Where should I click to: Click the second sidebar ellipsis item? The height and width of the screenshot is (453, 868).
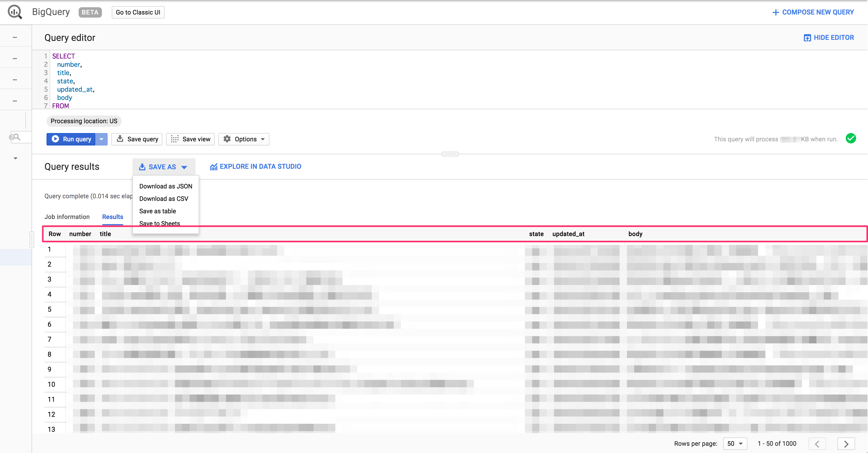click(15, 58)
